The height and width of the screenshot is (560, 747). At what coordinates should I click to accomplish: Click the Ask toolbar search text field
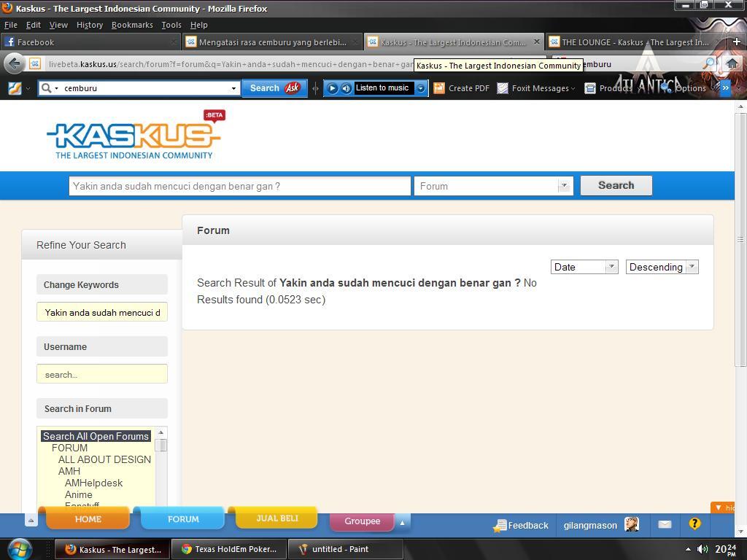click(x=145, y=88)
